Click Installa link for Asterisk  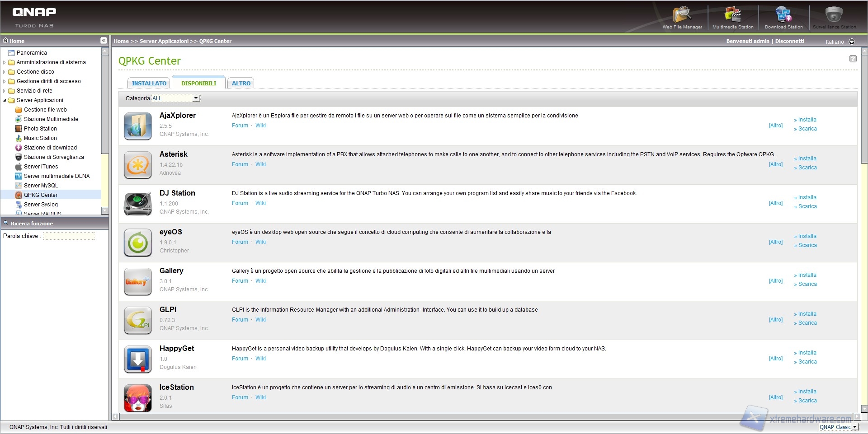[x=807, y=159]
